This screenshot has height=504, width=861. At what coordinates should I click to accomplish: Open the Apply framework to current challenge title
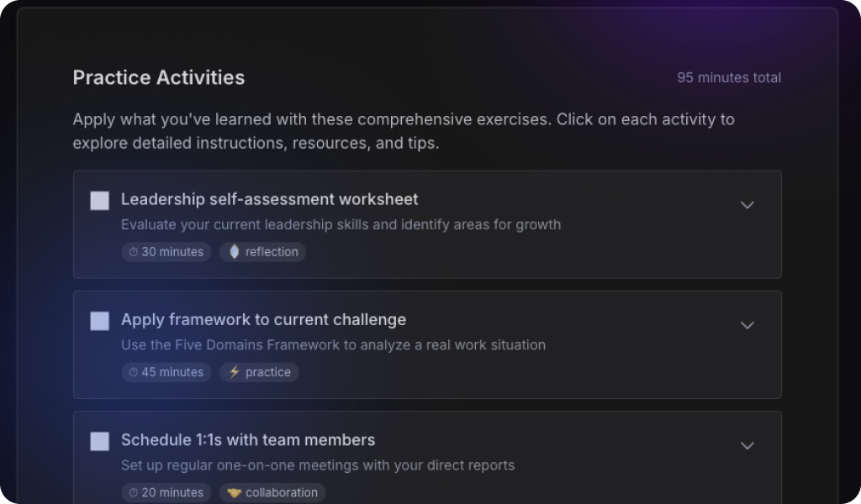(263, 319)
